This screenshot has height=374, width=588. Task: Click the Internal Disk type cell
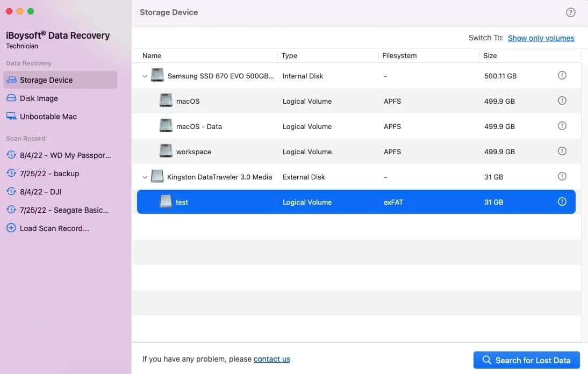coord(303,76)
